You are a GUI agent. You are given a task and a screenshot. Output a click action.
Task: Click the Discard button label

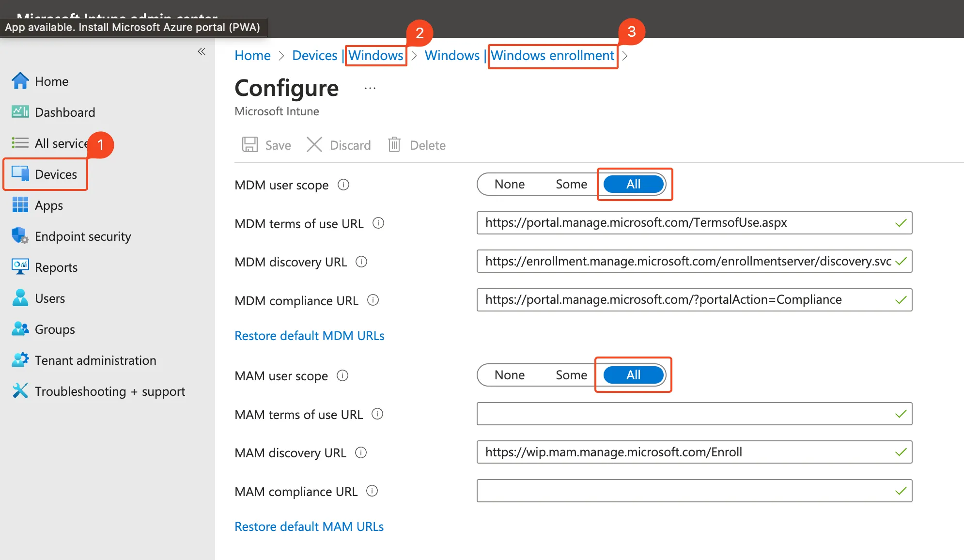pyautogui.click(x=350, y=145)
